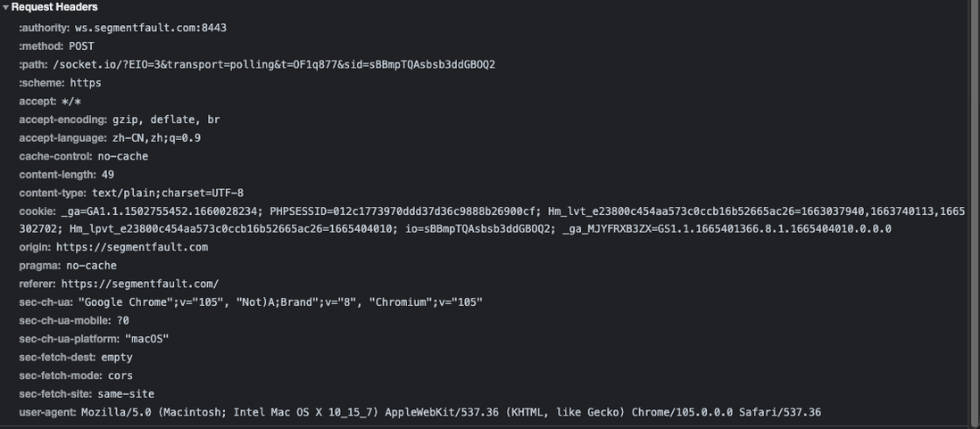Click the accept-language zh-CN value

point(156,138)
